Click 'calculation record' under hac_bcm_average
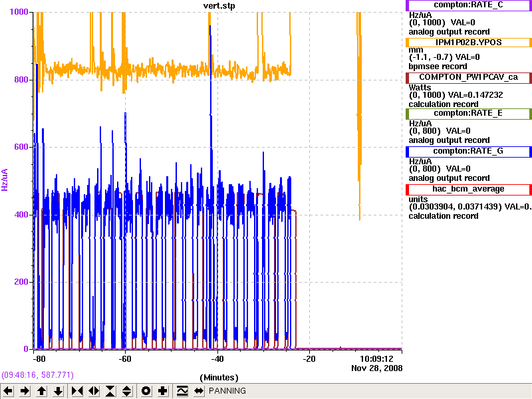The width and height of the screenshot is (532, 399). [444, 216]
